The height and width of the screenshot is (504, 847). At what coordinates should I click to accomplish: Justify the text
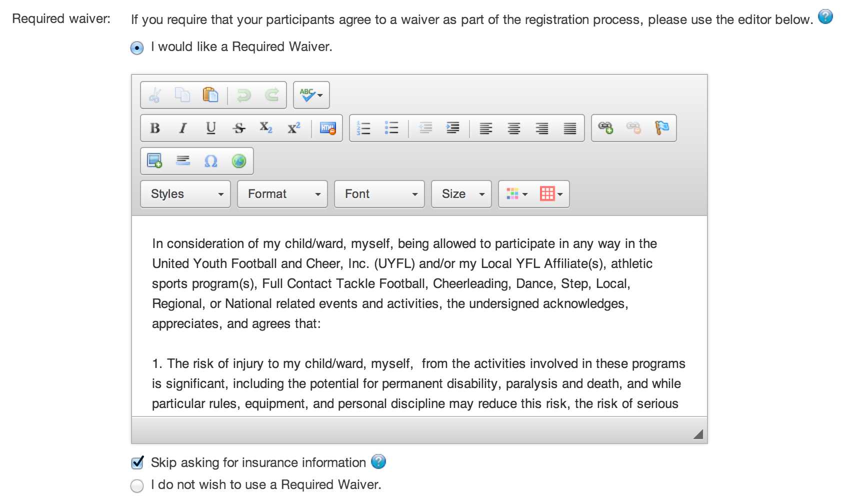pyautogui.click(x=570, y=128)
